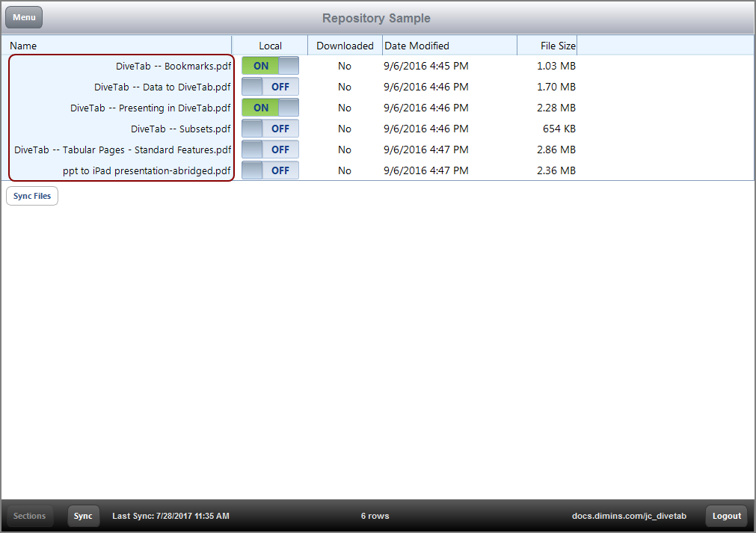The image size is (756, 533).
Task: Turn on Local for DiveTab -- Data to DiveTab.pdf
Action: tap(270, 87)
